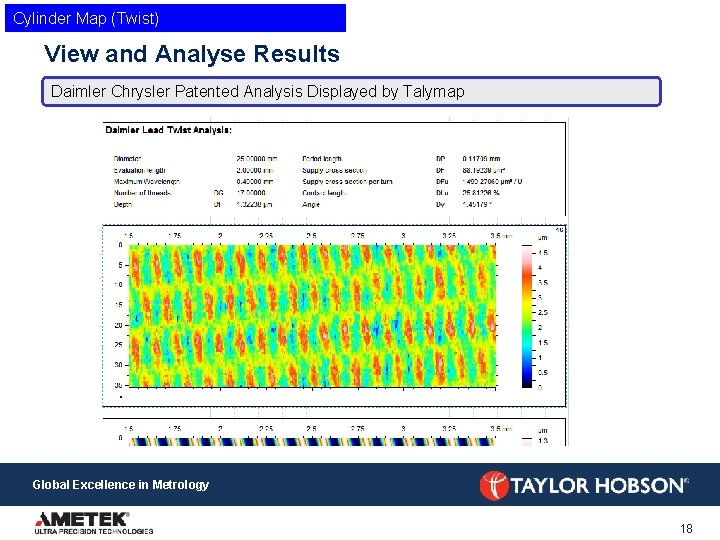Click the Global Excellence in Metrology tagline
The width and height of the screenshot is (720, 540).
(120, 484)
